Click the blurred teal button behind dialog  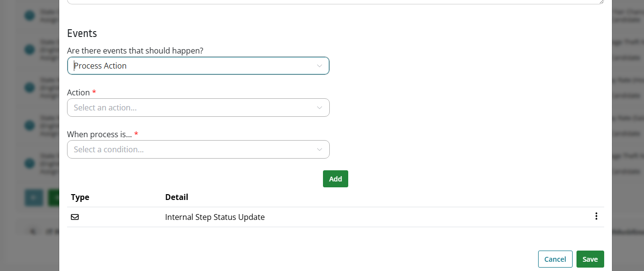pos(34,198)
